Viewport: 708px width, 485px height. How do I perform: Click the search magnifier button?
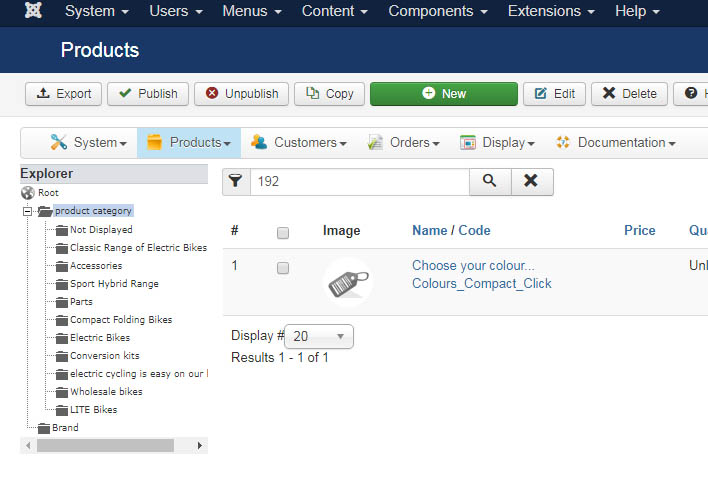click(490, 181)
